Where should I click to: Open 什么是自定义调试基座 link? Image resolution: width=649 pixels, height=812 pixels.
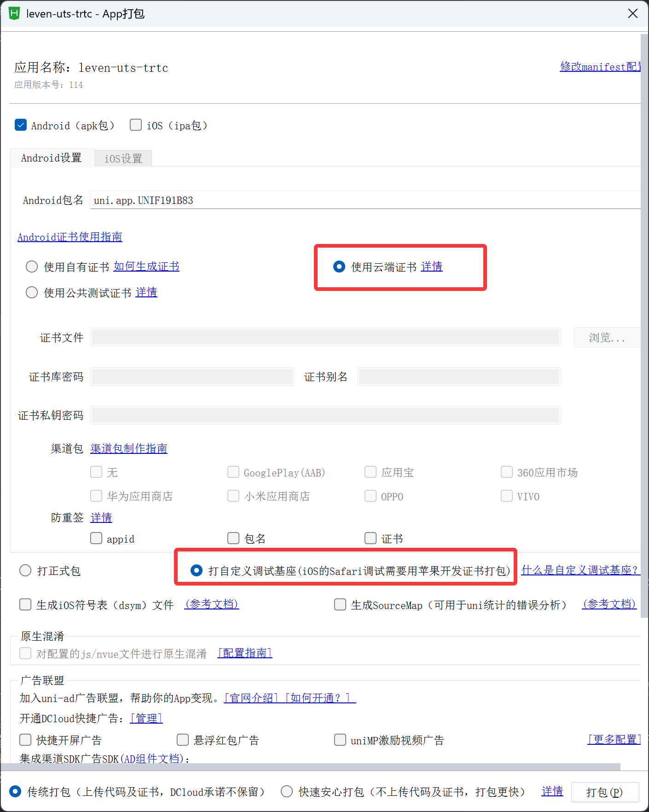(580, 571)
